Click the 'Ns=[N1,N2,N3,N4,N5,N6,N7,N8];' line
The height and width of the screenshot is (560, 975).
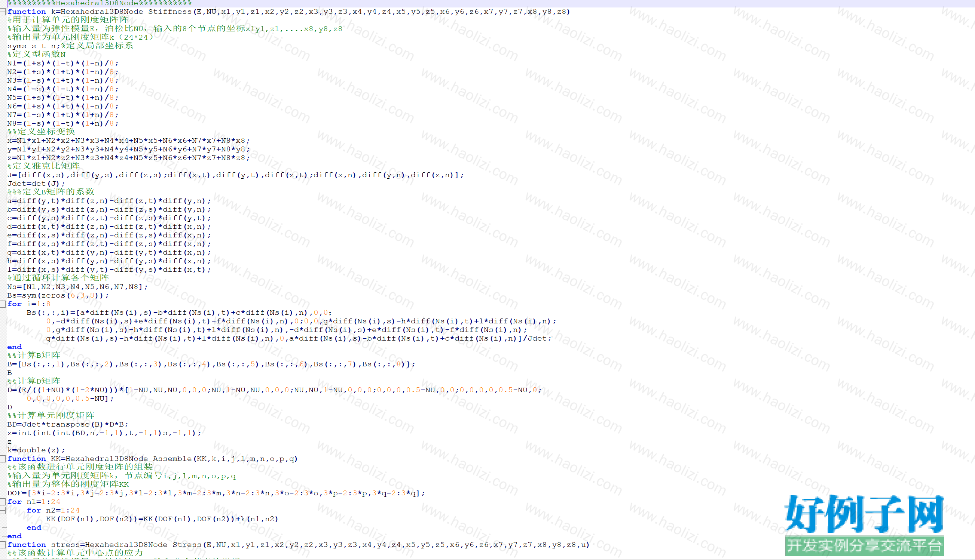(77, 287)
